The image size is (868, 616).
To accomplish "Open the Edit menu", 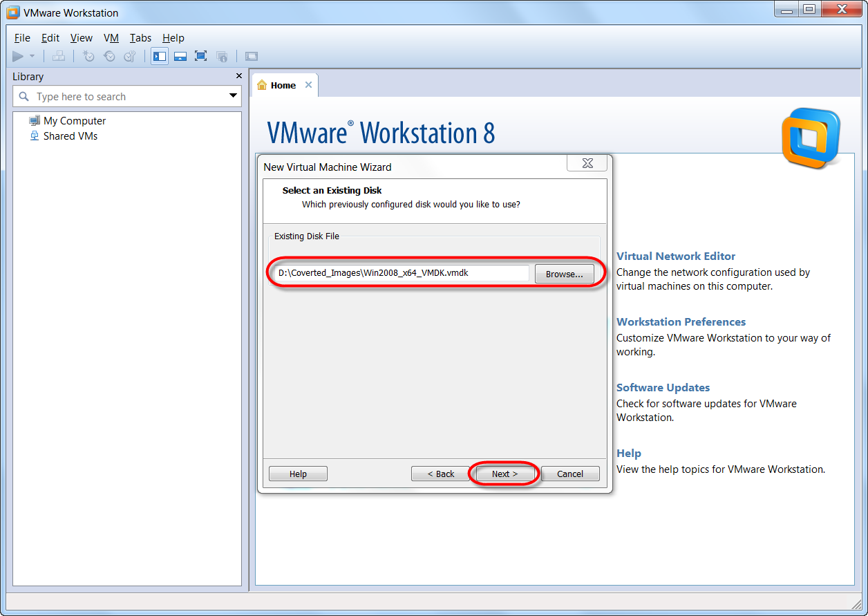I will point(50,38).
